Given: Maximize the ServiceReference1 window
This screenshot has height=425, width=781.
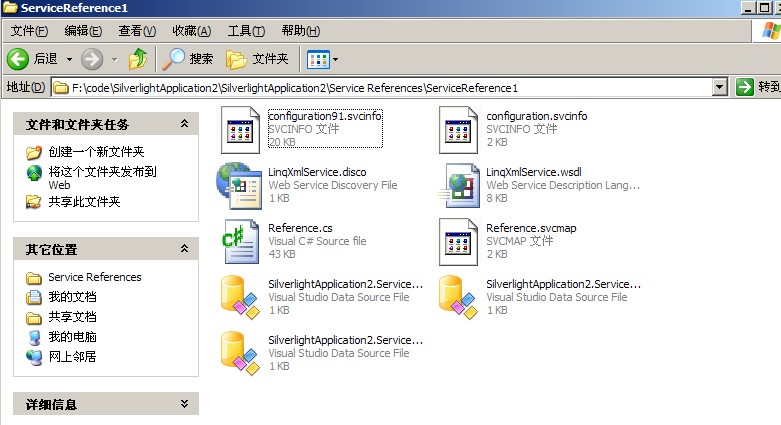Looking at the screenshot, I should pos(764,8).
